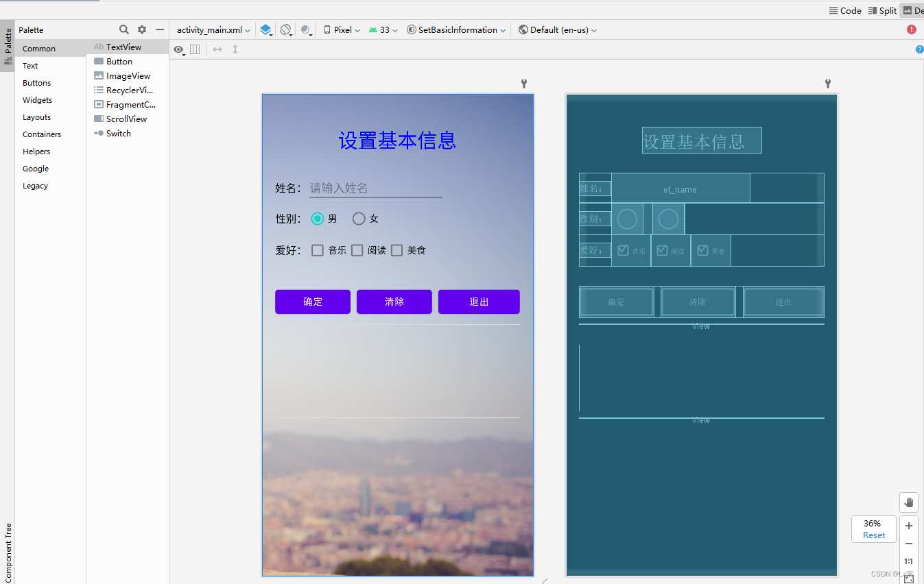Click the zoom-in plus icon
This screenshot has width=924, height=584.
[908, 526]
